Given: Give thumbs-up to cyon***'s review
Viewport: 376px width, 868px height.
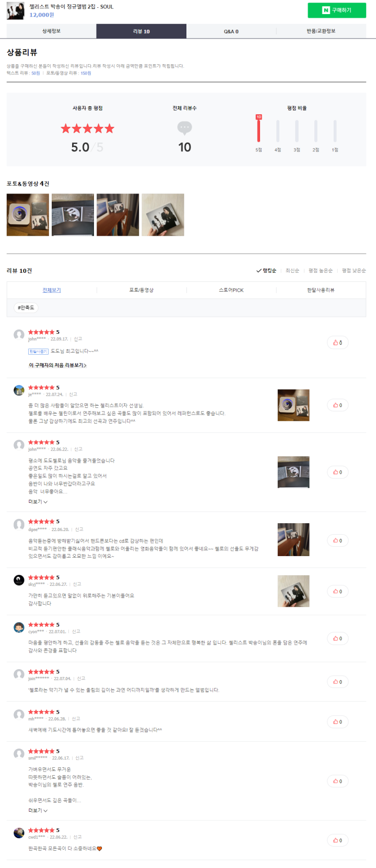Looking at the screenshot, I should (337, 638).
